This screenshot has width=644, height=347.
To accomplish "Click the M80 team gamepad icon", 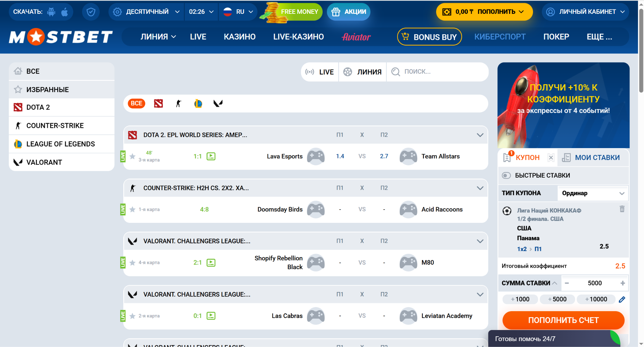I will point(408,262).
